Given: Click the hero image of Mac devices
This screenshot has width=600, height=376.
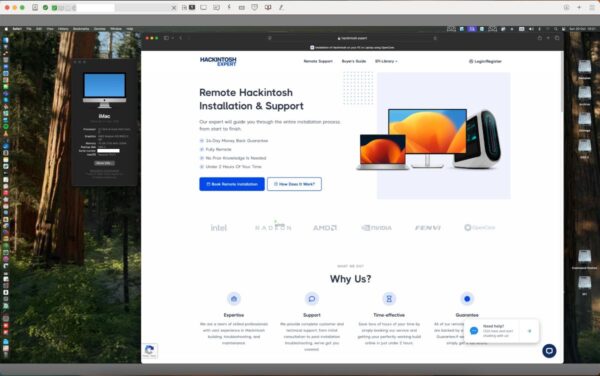Looking at the screenshot, I should pyautogui.click(x=429, y=140).
